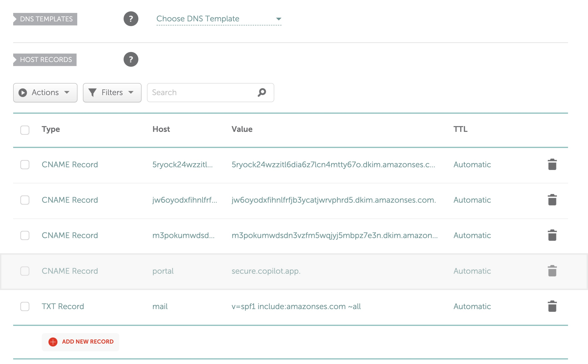This screenshot has height=364, width=588.
Task: Select the mail TXT record checkbox
Action: [x=25, y=306]
